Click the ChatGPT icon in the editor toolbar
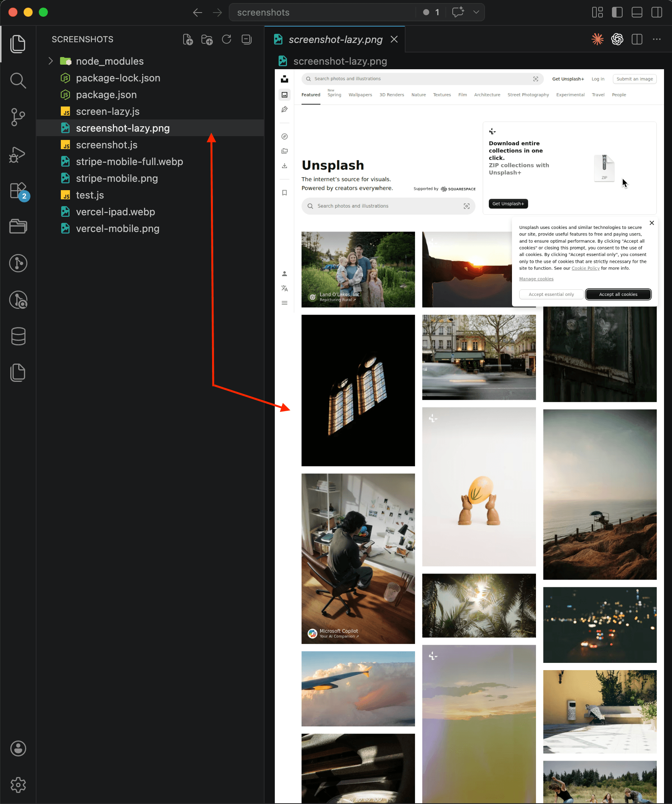Screen dimensions: 672x804 (x=617, y=39)
